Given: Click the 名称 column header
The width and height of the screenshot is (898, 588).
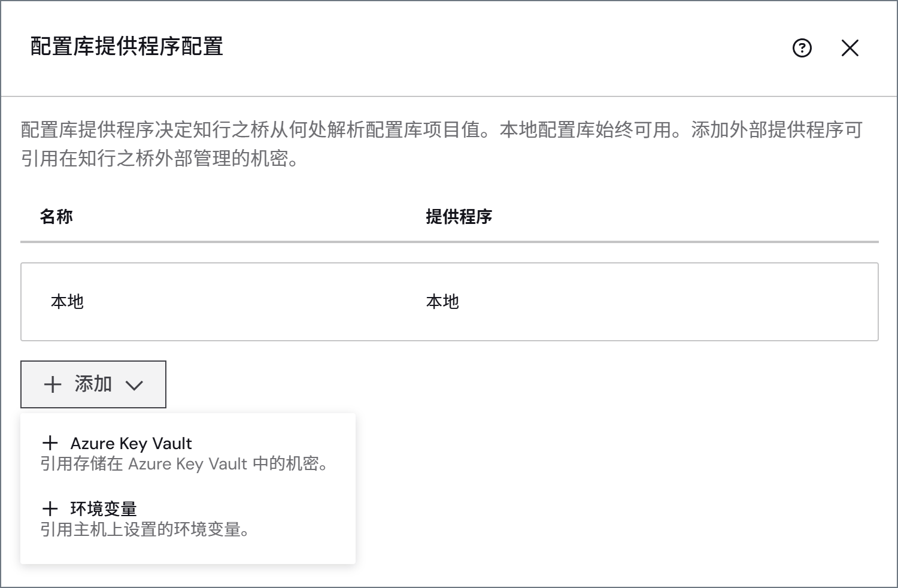Looking at the screenshot, I should [x=56, y=216].
